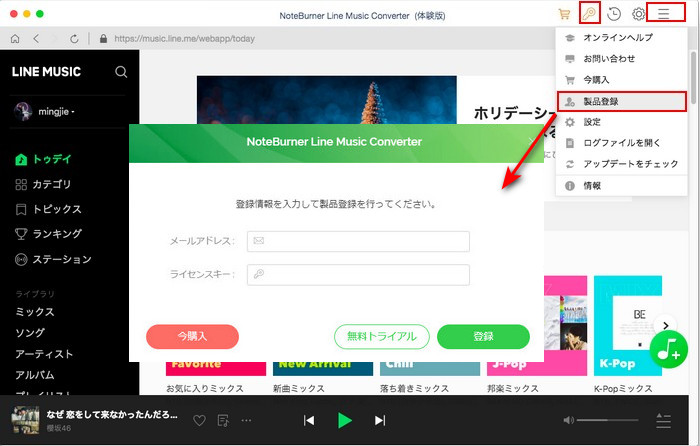Skip to previous track

click(x=309, y=420)
